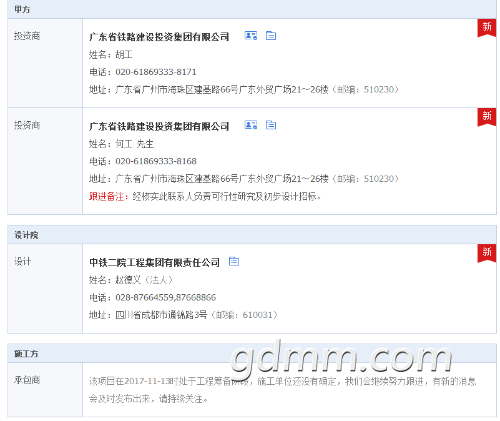Open 广东省铁路建设投资集团有限公司 link above 胡工

159,36
